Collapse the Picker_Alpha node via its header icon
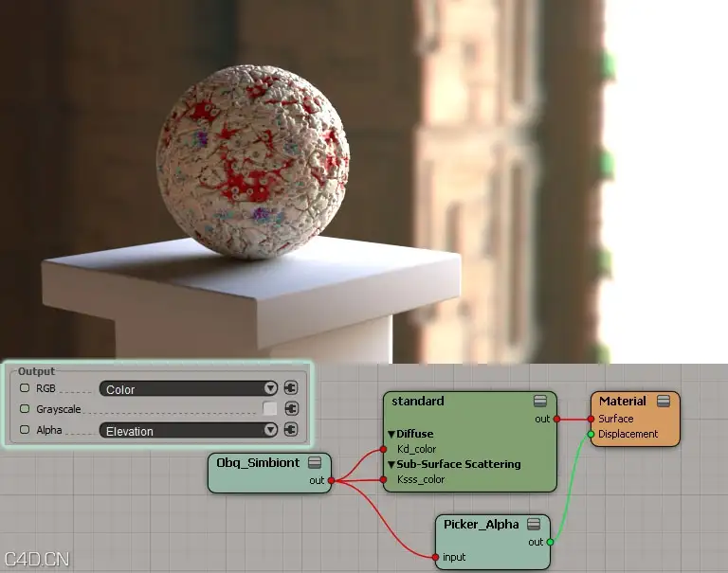The height and width of the screenshot is (573, 728). pos(534,525)
